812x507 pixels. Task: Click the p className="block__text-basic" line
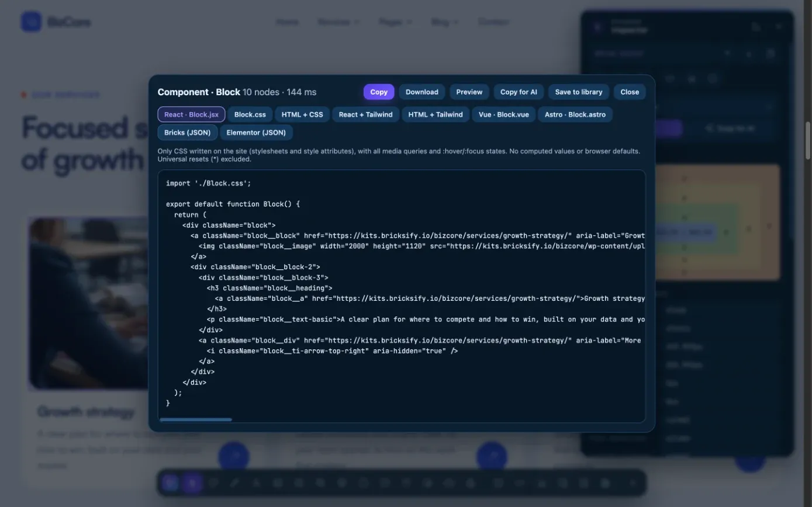click(426, 320)
